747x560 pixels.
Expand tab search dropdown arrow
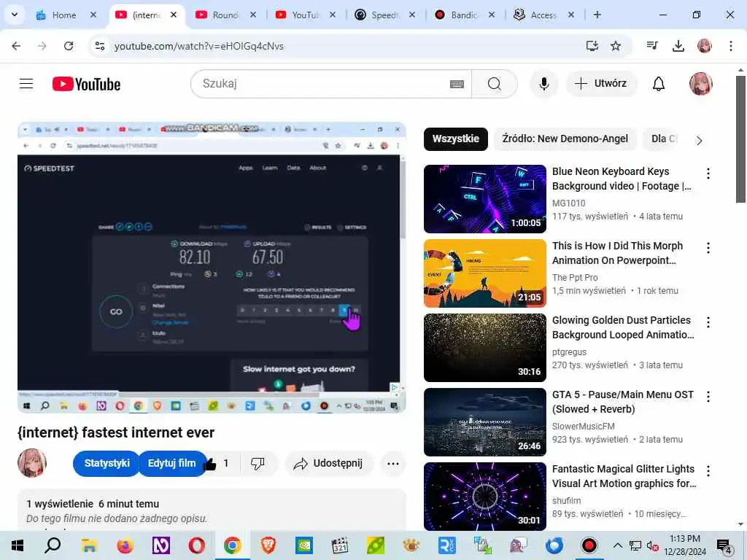coord(15,15)
